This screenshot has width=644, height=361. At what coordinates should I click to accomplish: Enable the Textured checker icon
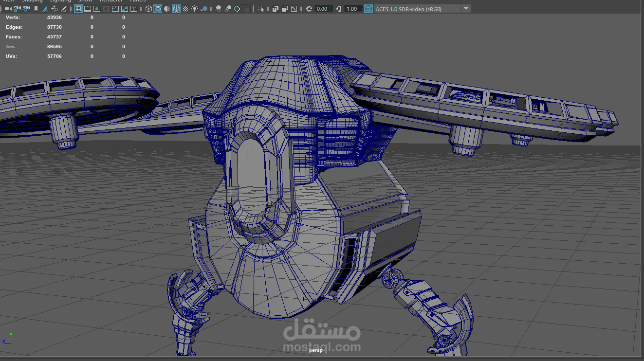click(x=185, y=9)
